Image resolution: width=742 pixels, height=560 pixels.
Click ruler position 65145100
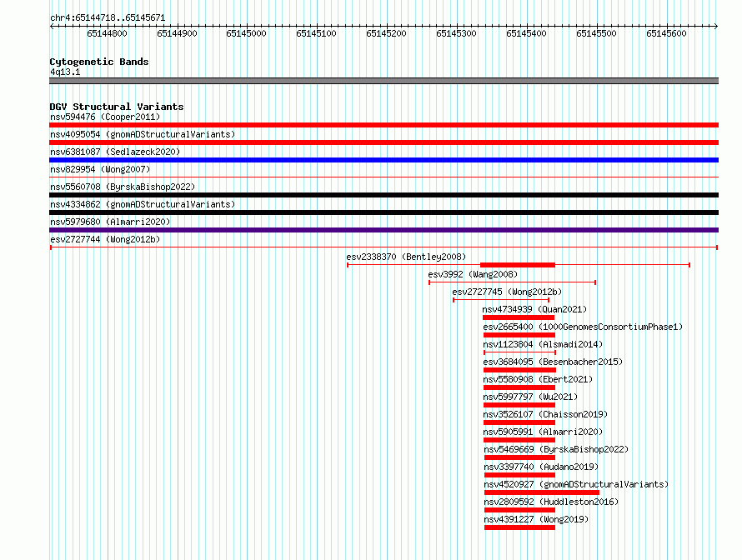[x=316, y=33]
